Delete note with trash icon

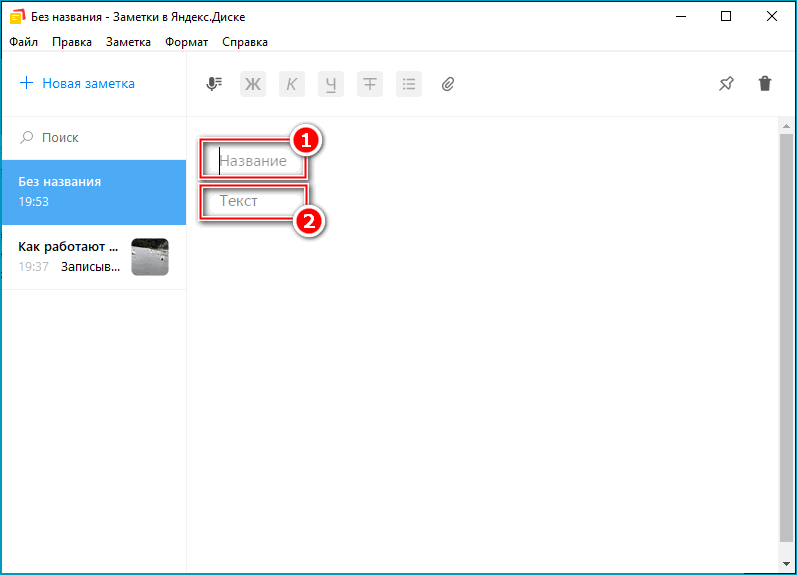click(765, 84)
